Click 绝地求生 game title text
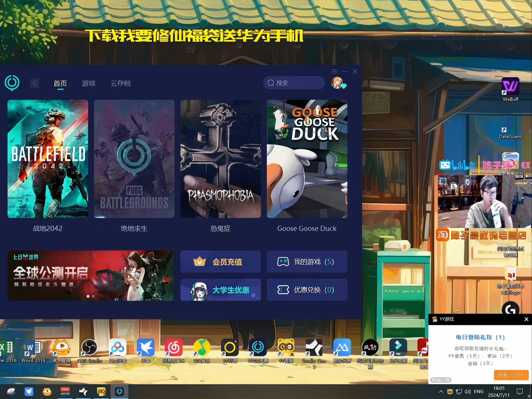This screenshot has width=532, height=399. click(x=134, y=228)
